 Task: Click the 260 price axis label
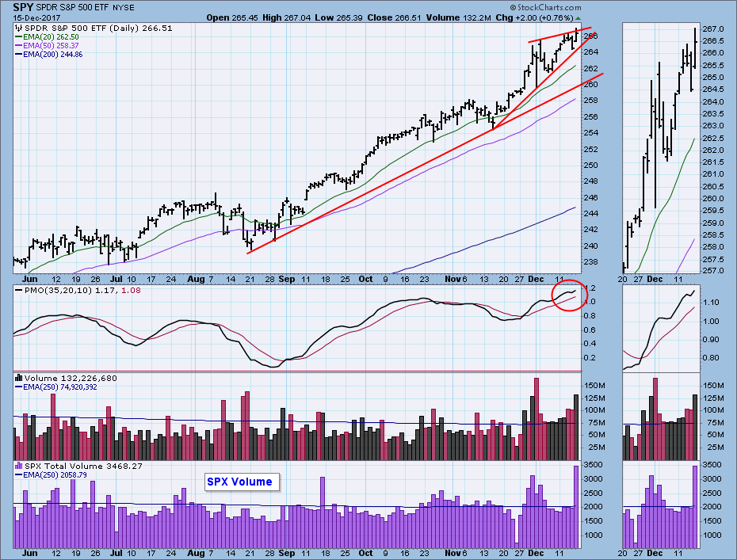(591, 85)
